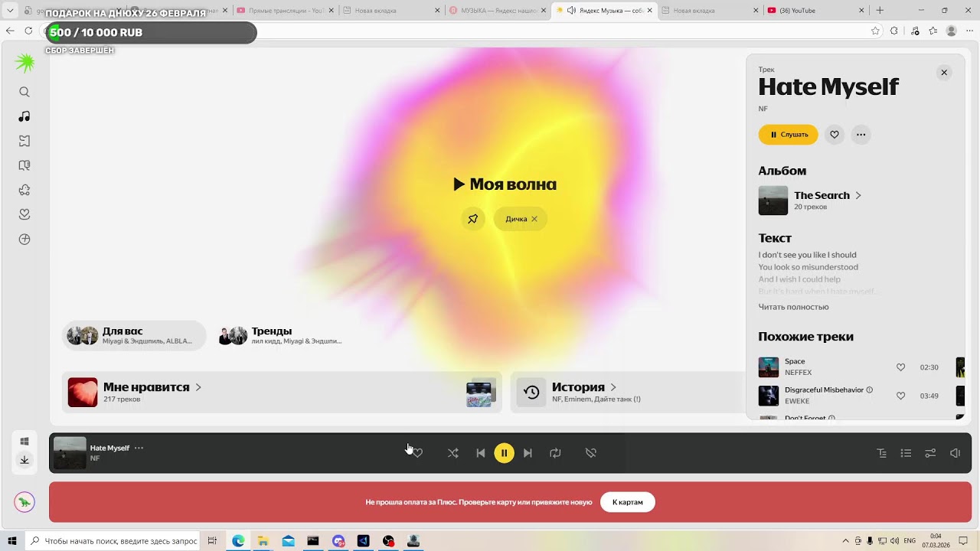Open the browser tab list dropdown

(x=10, y=11)
